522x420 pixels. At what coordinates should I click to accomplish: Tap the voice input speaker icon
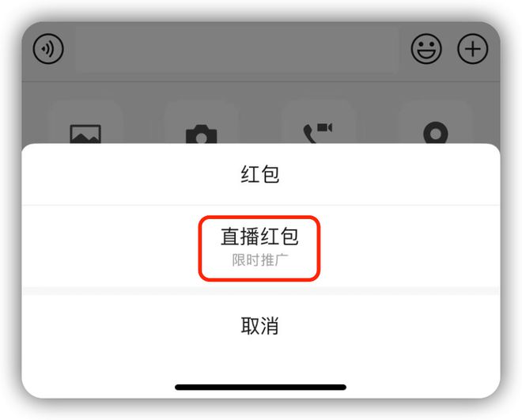click(48, 49)
